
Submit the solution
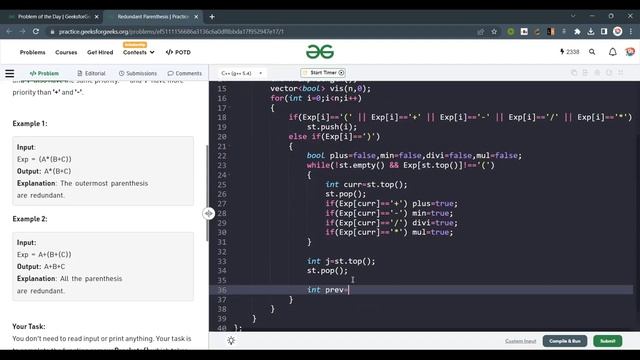607,341
